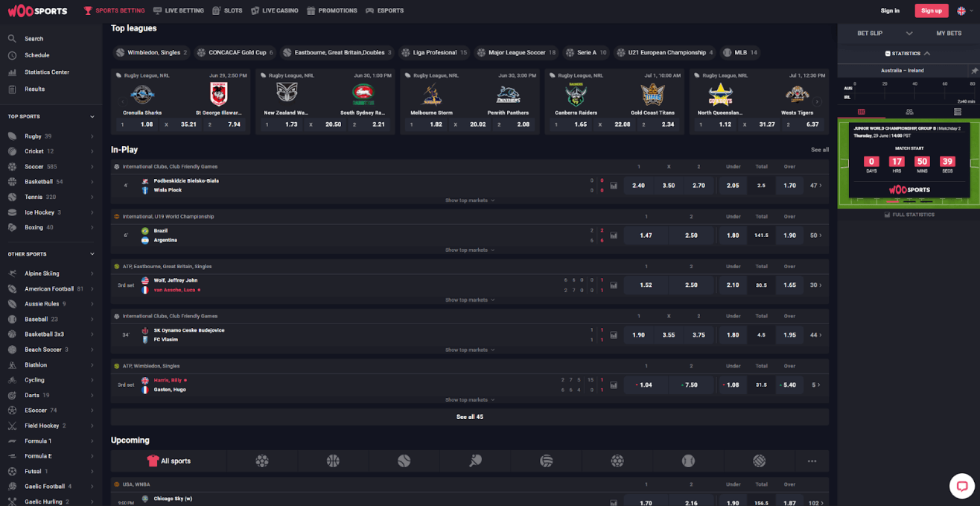The width and height of the screenshot is (980, 506).
Task: Click the Sign up button
Action: click(x=931, y=10)
